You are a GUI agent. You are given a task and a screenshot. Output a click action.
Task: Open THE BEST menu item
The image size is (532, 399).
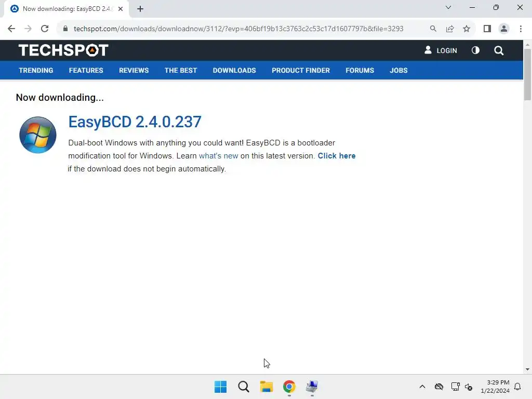[181, 70]
